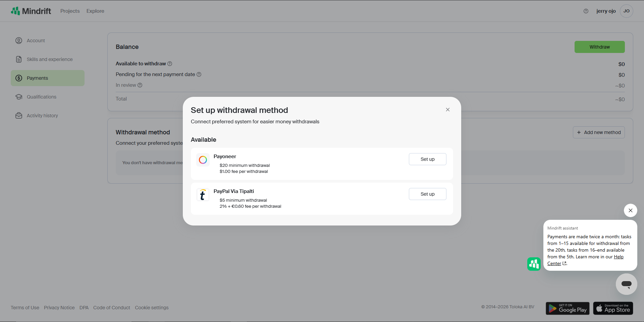The width and height of the screenshot is (644, 322).
Task: Click the Tipalti logo icon
Action: pyautogui.click(x=203, y=195)
